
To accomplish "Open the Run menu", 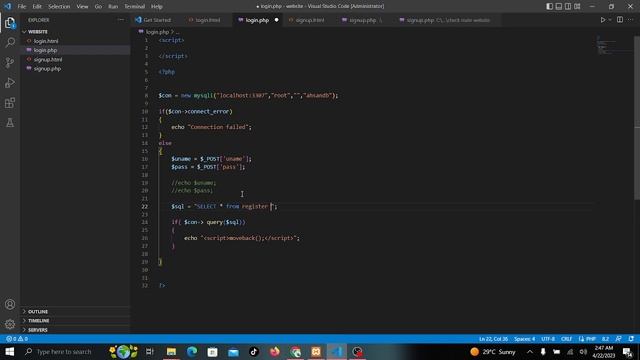I will [113, 7].
